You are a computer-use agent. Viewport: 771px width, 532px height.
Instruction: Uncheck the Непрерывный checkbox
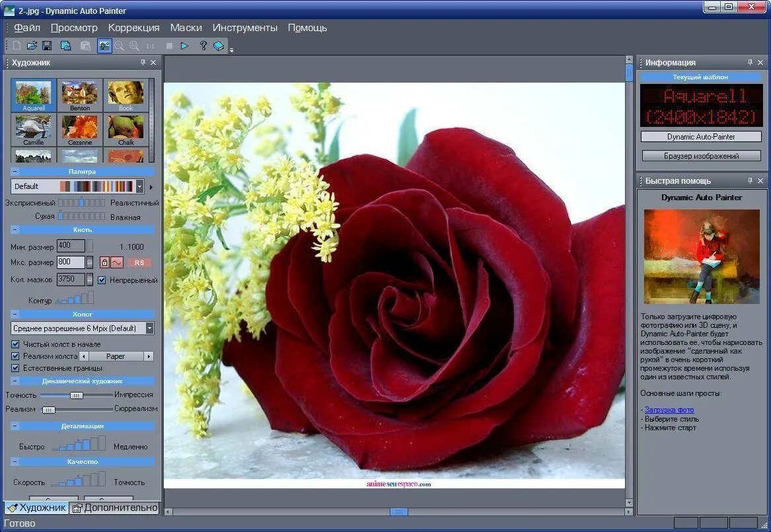tap(102, 280)
